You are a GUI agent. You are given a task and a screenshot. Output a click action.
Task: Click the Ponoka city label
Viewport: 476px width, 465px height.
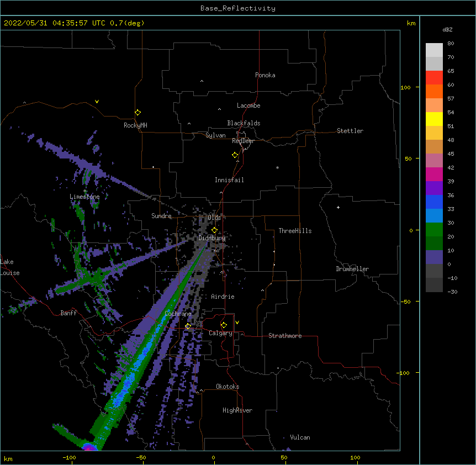(265, 75)
